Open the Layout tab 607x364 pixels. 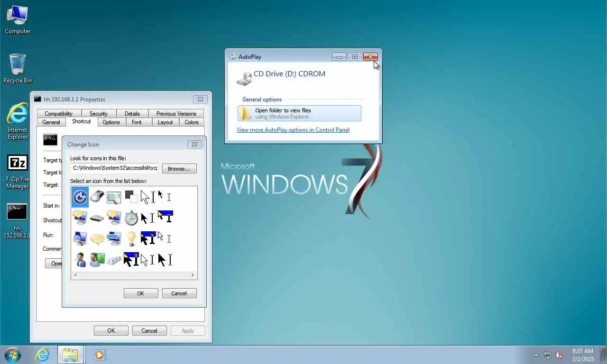tap(165, 122)
